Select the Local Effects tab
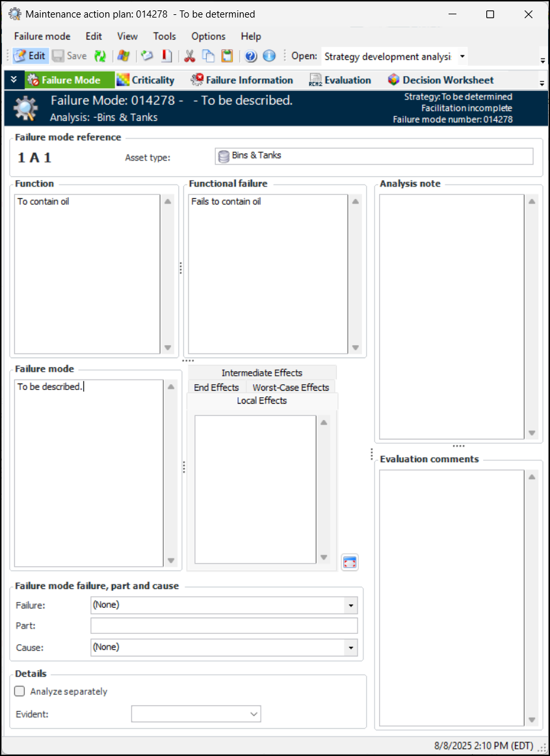The height and width of the screenshot is (756, 550). click(x=262, y=400)
